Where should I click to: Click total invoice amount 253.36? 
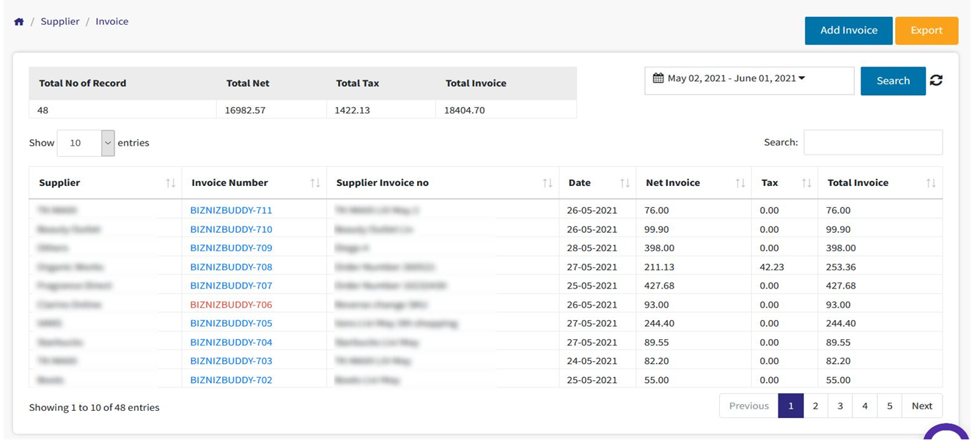[x=841, y=267]
